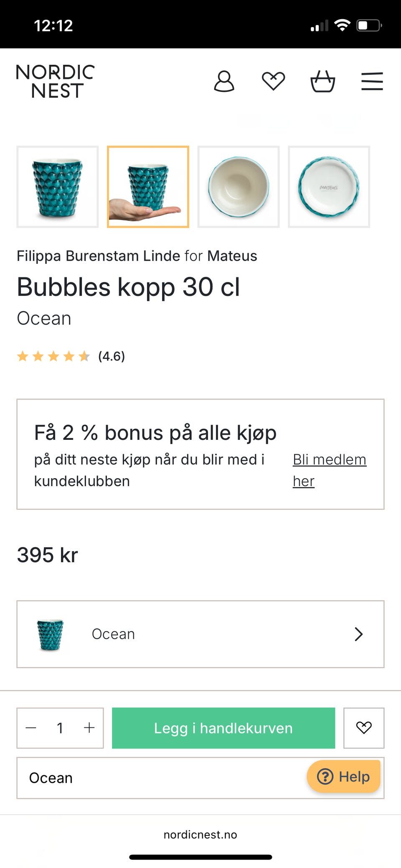Open the shopping basket icon
Screen dimensions: 401x868
(322, 81)
